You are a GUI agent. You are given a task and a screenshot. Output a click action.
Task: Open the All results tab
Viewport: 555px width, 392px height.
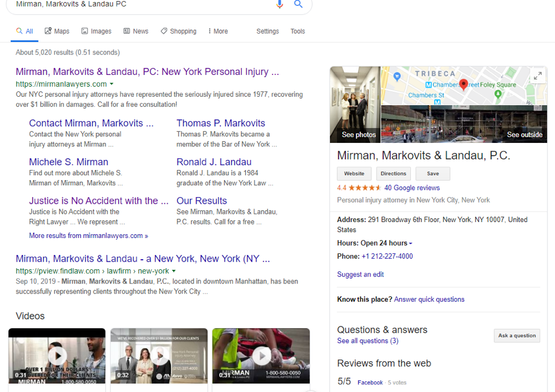(24, 31)
